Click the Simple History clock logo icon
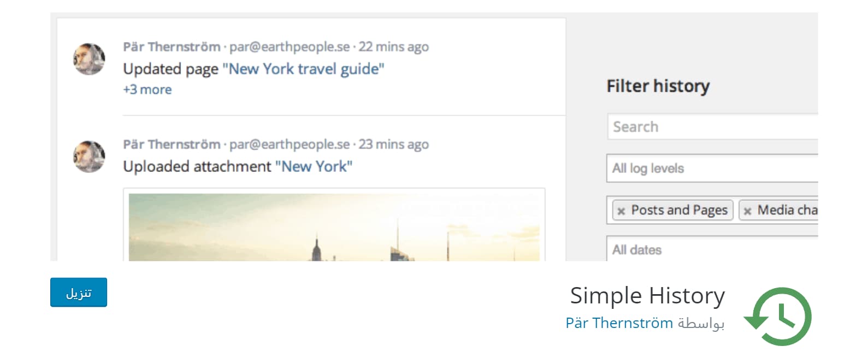Image resolution: width=868 pixels, height=358 pixels. coord(780,317)
